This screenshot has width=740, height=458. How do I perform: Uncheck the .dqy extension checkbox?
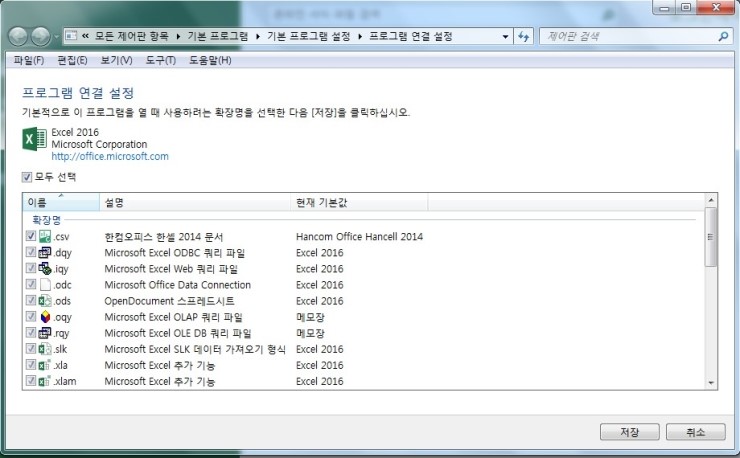pyautogui.click(x=31, y=252)
